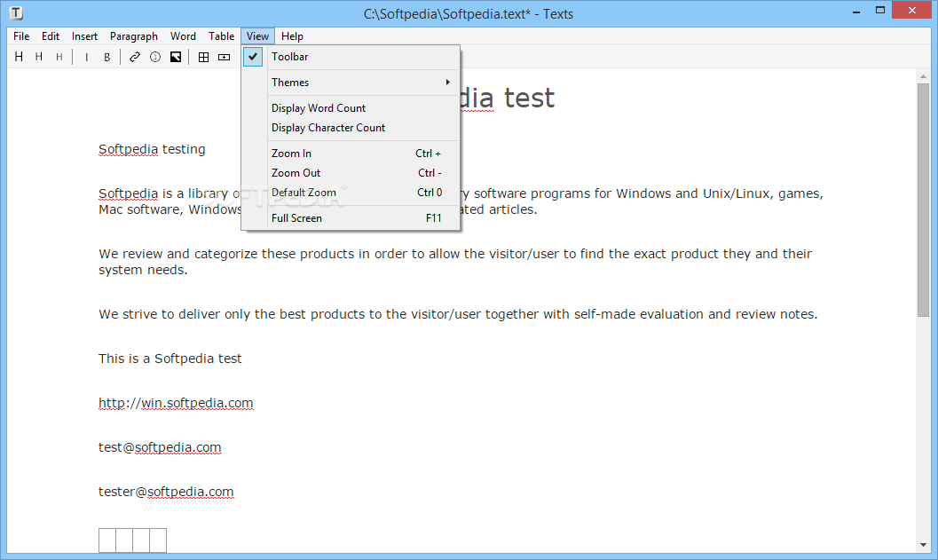This screenshot has width=938, height=560.
Task: Enter Full Screen mode from the menu
Action: (351, 218)
